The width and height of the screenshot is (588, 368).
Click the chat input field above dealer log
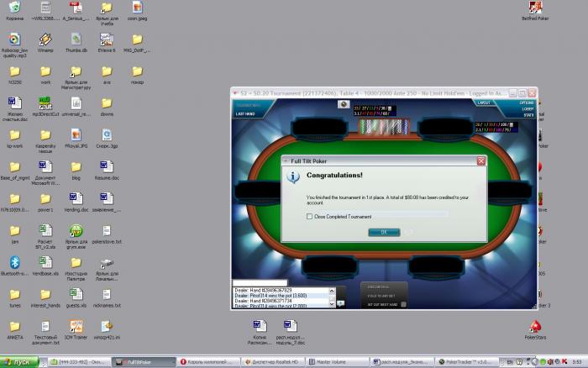[x=260, y=283]
